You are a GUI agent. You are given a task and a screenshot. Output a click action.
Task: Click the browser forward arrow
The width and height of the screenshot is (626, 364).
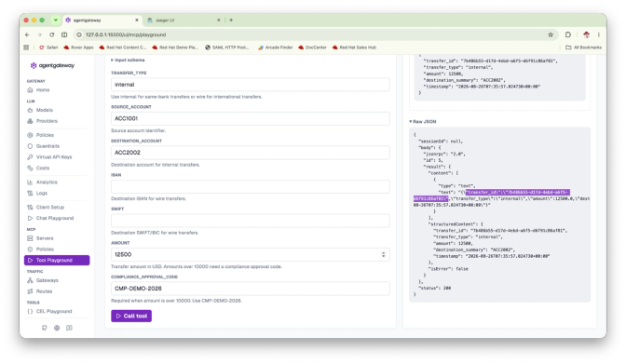click(x=39, y=34)
